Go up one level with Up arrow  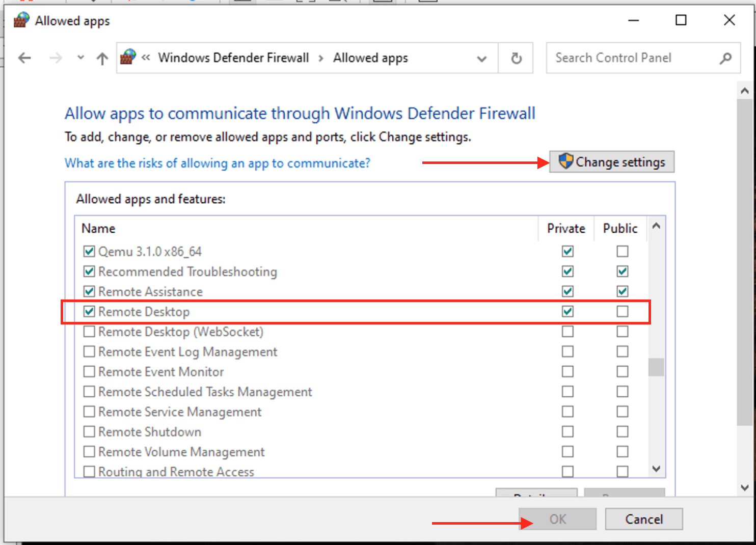102,59
